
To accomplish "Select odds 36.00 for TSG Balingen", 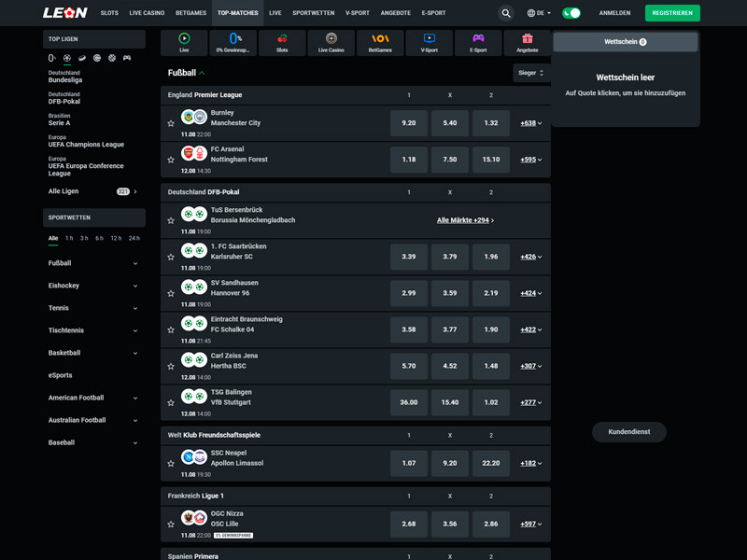I will coord(409,403).
